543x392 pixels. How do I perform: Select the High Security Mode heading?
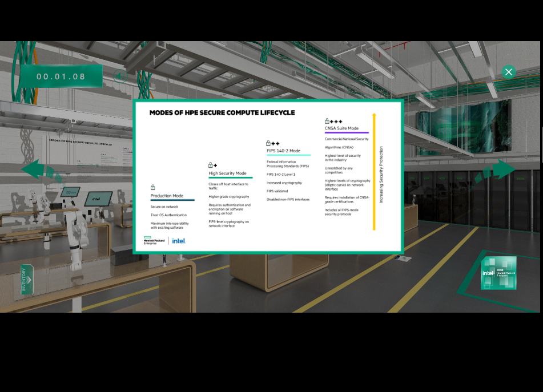(x=227, y=173)
